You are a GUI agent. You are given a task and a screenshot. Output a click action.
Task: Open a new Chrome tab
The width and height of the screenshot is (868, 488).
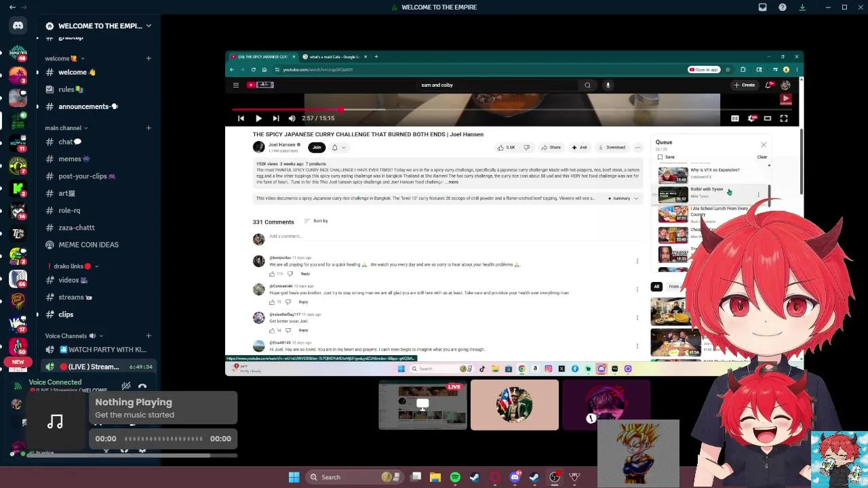(x=376, y=56)
